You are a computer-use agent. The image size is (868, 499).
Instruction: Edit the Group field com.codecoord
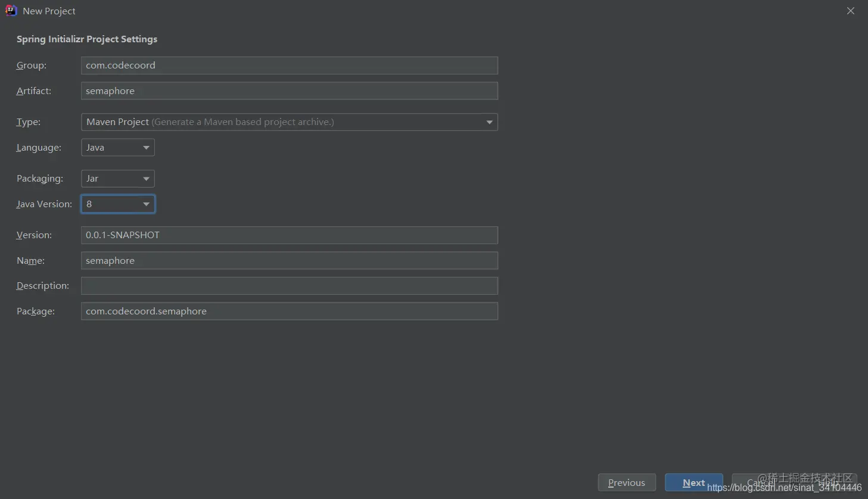pyautogui.click(x=290, y=66)
